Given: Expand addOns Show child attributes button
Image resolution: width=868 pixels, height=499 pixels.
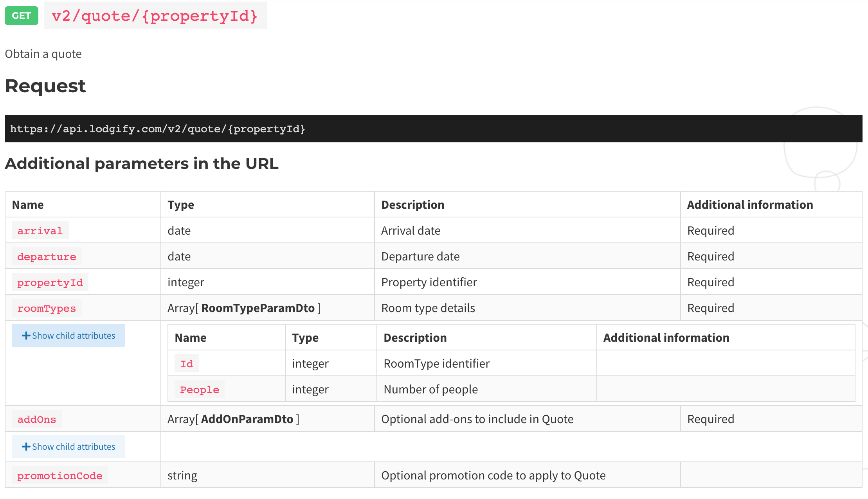Looking at the screenshot, I should click(68, 447).
